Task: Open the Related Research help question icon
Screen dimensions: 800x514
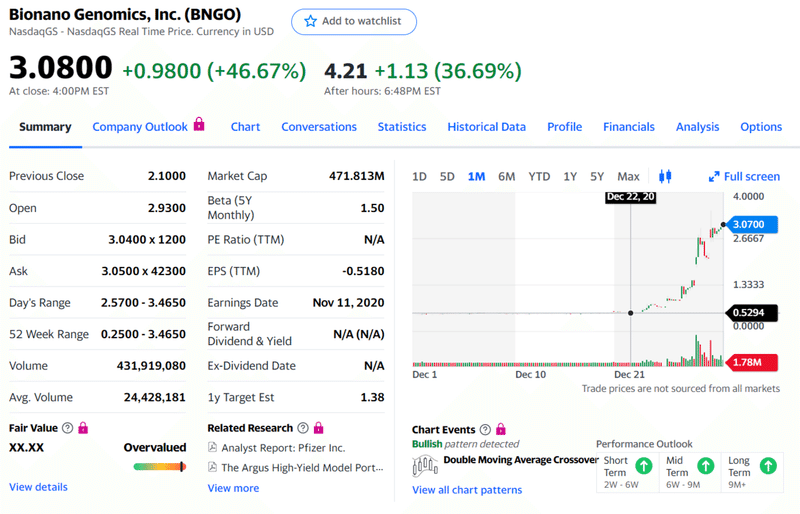Action: pos(303,428)
